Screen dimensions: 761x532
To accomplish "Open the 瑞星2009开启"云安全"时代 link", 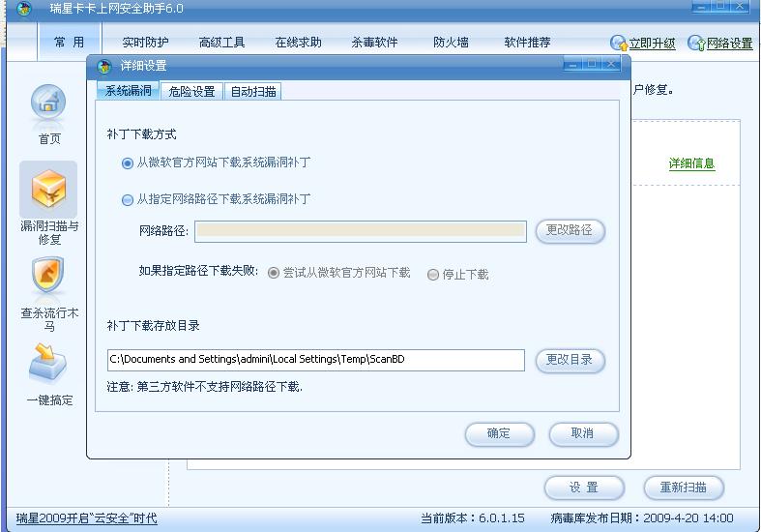I will 86,518.
